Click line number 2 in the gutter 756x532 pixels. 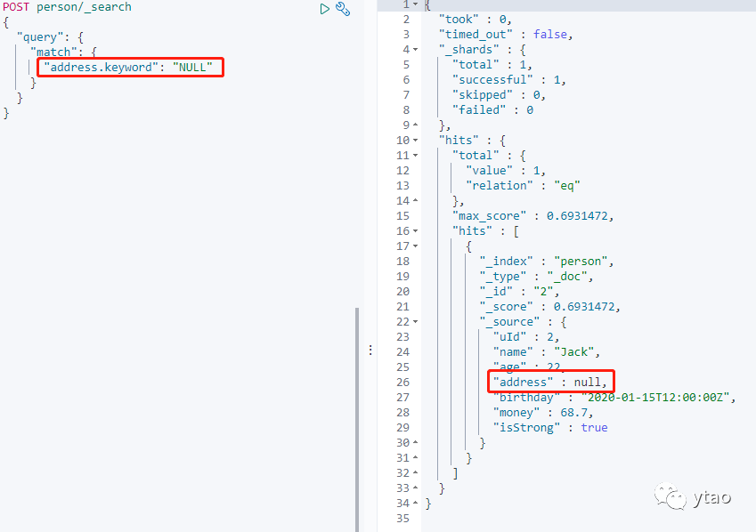pyautogui.click(x=406, y=20)
